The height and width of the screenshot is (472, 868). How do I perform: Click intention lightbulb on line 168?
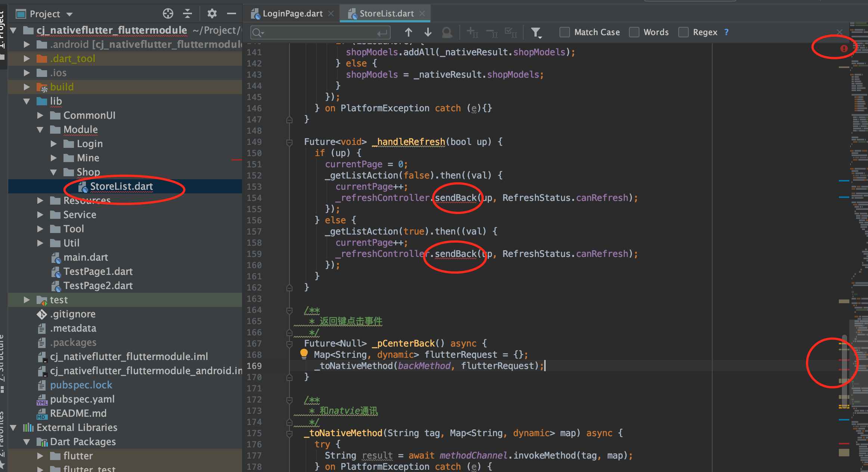pos(304,354)
